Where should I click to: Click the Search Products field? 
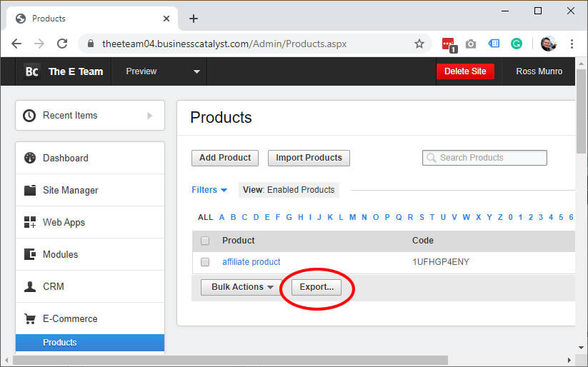(x=484, y=158)
